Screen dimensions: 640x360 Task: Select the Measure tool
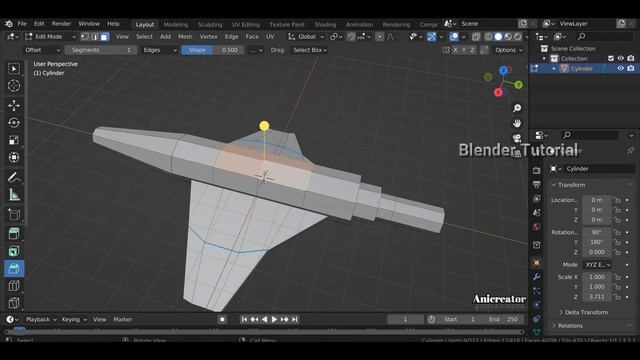[14, 195]
